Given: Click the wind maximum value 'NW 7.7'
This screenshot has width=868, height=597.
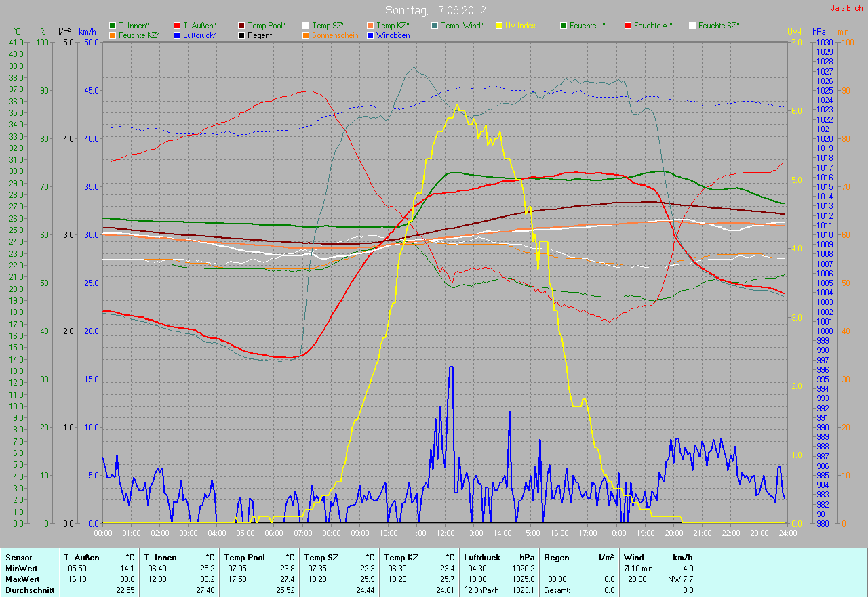Looking at the screenshot, I should [x=680, y=579].
